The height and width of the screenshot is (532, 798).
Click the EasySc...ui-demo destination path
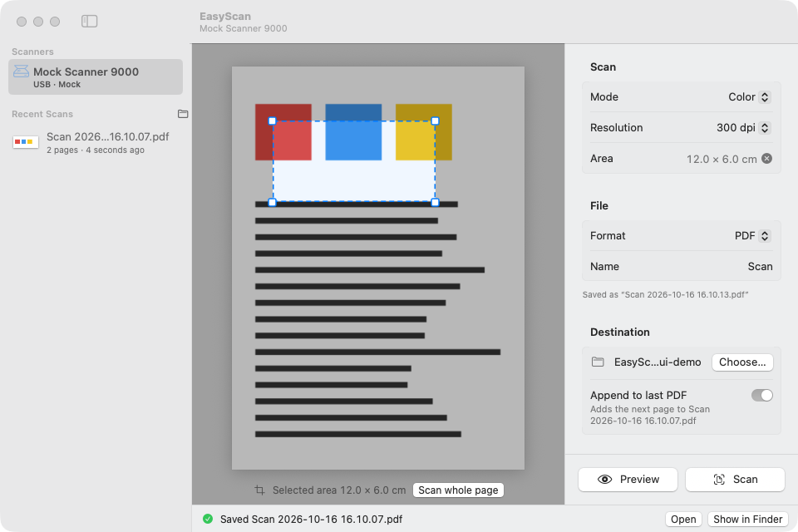click(658, 362)
